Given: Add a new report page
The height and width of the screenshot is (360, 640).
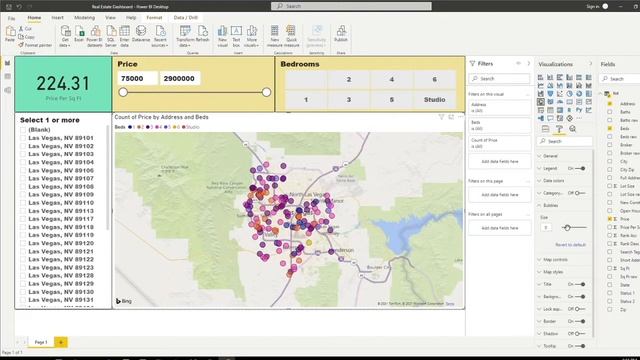Looking at the screenshot, I should point(61,342).
